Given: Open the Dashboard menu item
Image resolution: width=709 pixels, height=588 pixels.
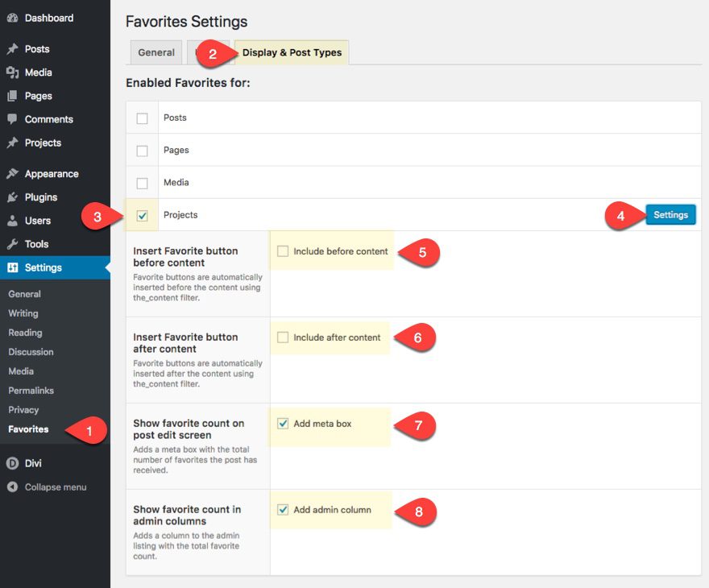Looking at the screenshot, I should point(55,18).
